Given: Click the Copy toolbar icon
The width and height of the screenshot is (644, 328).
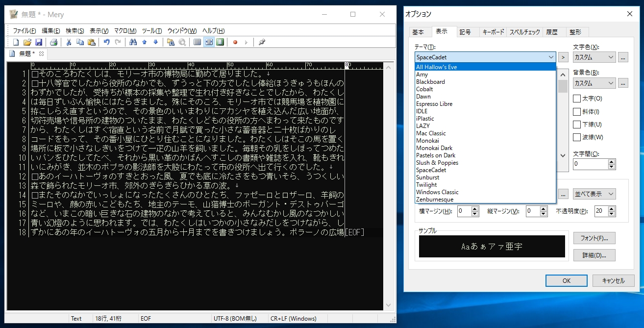Looking at the screenshot, I should coord(80,42).
